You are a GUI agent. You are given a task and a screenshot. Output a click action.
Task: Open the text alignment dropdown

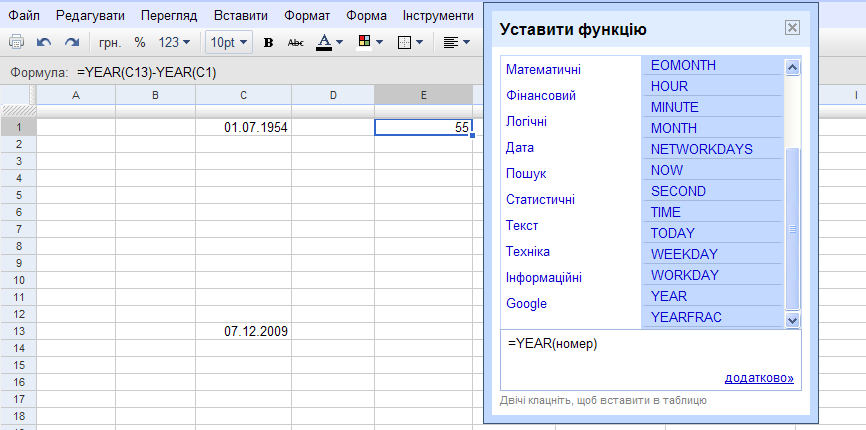click(457, 43)
